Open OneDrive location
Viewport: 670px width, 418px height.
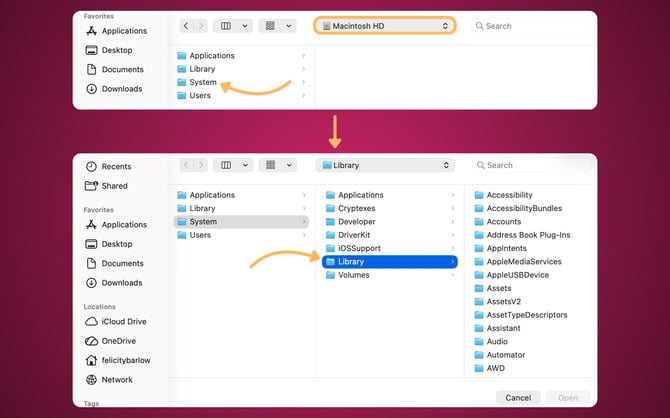(x=111, y=341)
